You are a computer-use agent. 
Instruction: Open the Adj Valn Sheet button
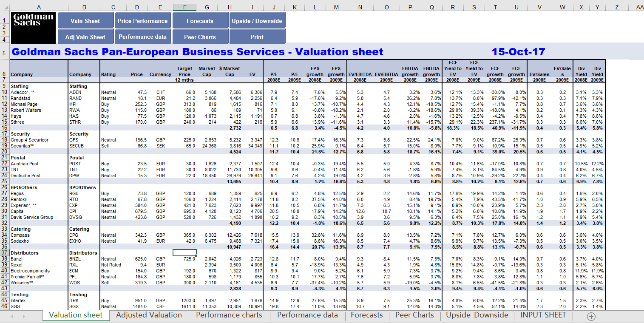85,37
